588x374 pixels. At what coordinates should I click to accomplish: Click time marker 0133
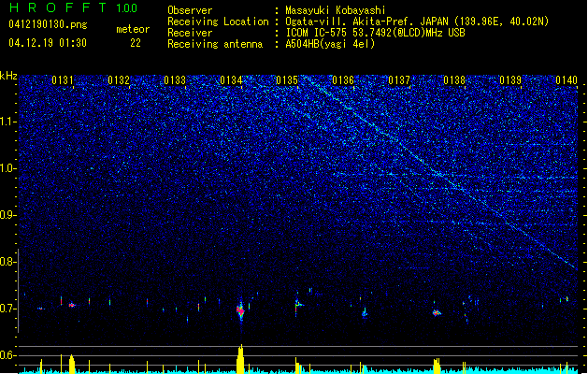click(x=175, y=80)
